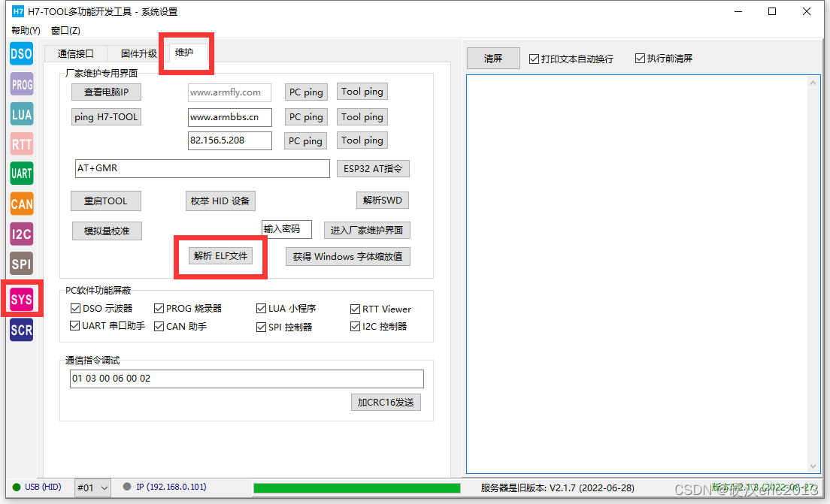Image resolution: width=830 pixels, height=504 pixels.
Task: Click the green progress bar in status bar
Action: [x=357, y=488]
